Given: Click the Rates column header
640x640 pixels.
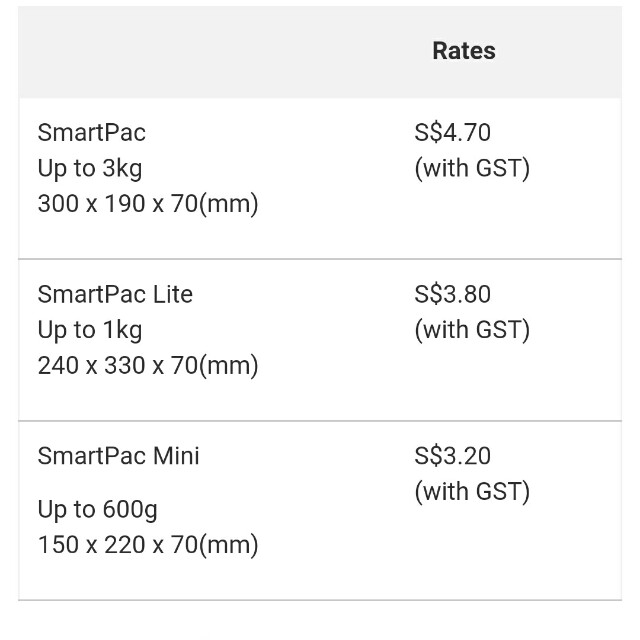Looking at the screenshot, I should click(463, 51).
